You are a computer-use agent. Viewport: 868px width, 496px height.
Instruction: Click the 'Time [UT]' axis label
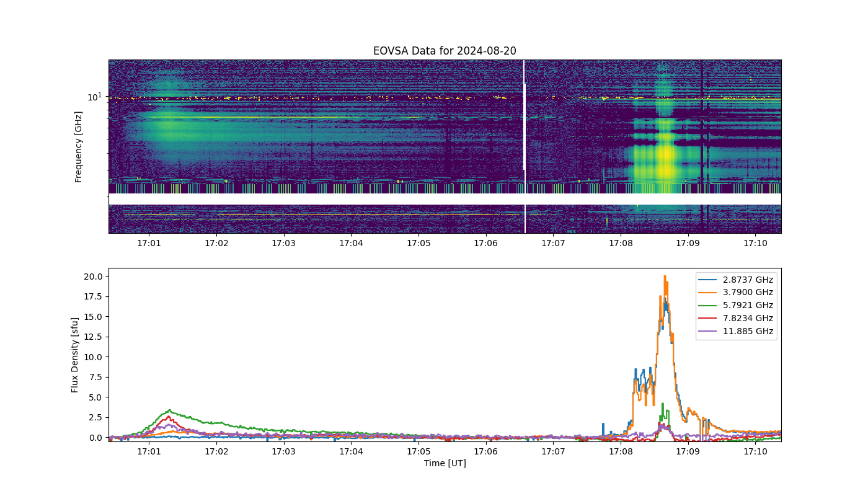point(445,463)
